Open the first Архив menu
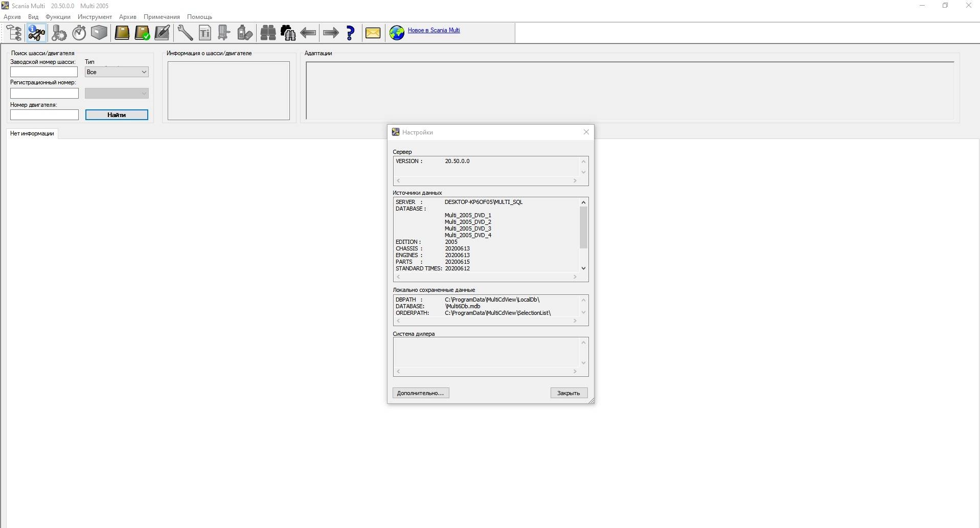 click(x=12, y=17)
